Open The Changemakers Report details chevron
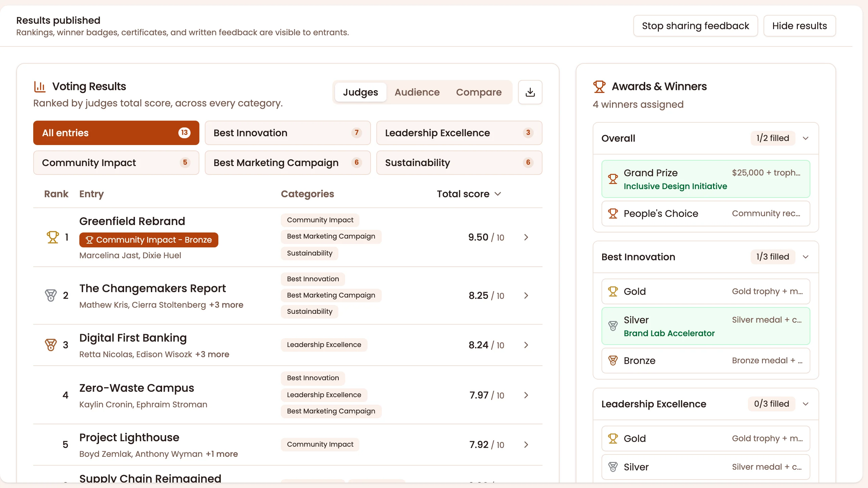868x488 pixels. [x=526, y=296]
